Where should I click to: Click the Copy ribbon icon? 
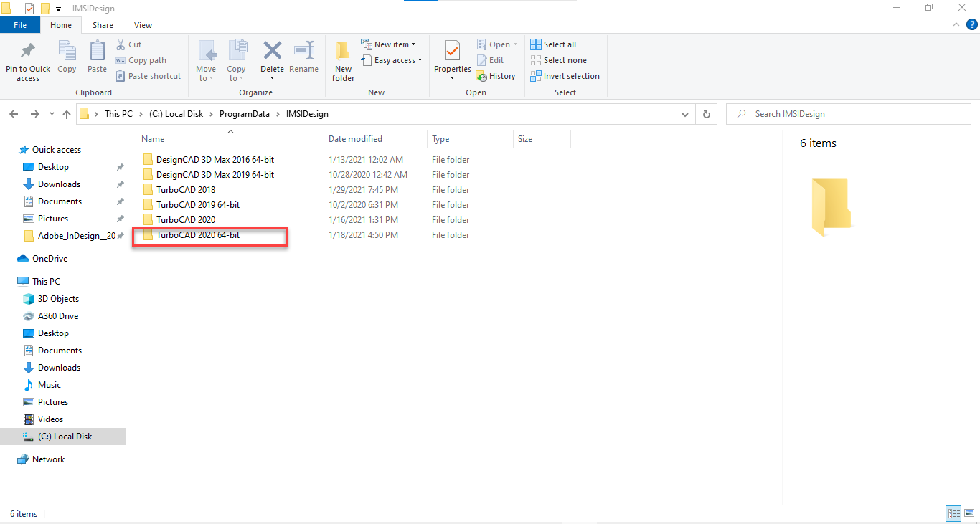click(x=67, y=52)
